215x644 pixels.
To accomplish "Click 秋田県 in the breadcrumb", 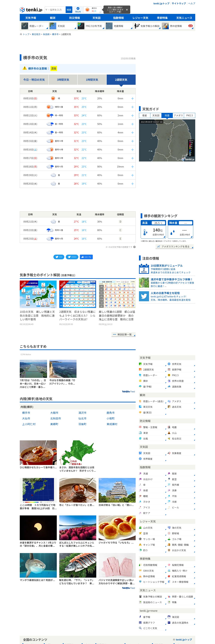I will click(x=46, y=34).
